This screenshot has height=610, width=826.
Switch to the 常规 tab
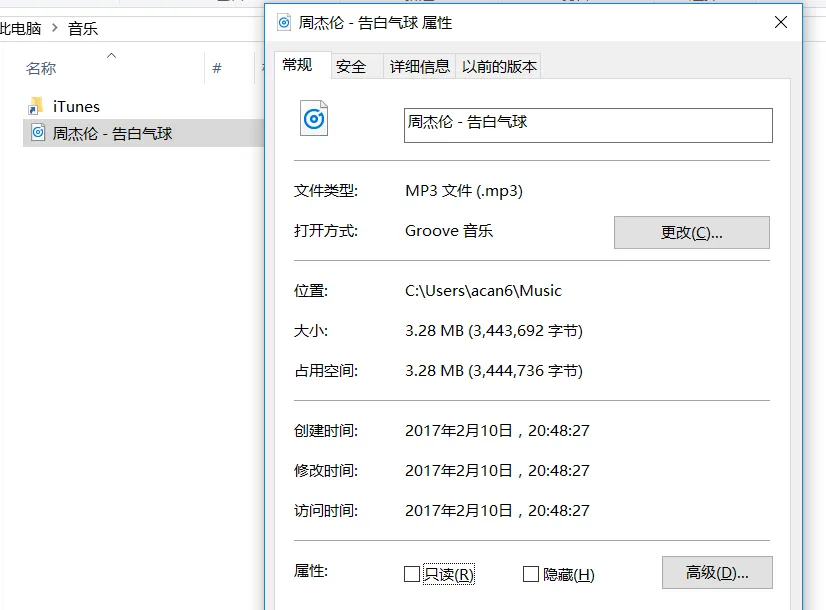click(x=297, y=65)
